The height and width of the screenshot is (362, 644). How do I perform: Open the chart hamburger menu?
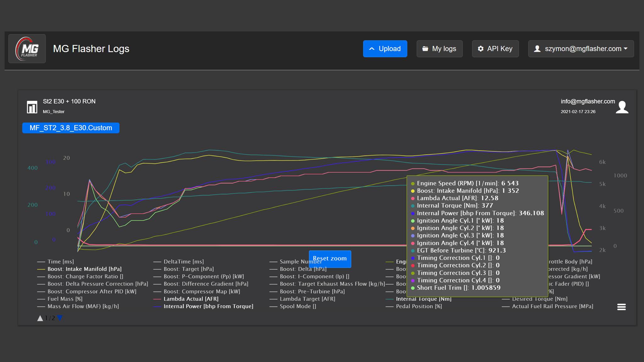pyautogui.click(x=621, y=307)
